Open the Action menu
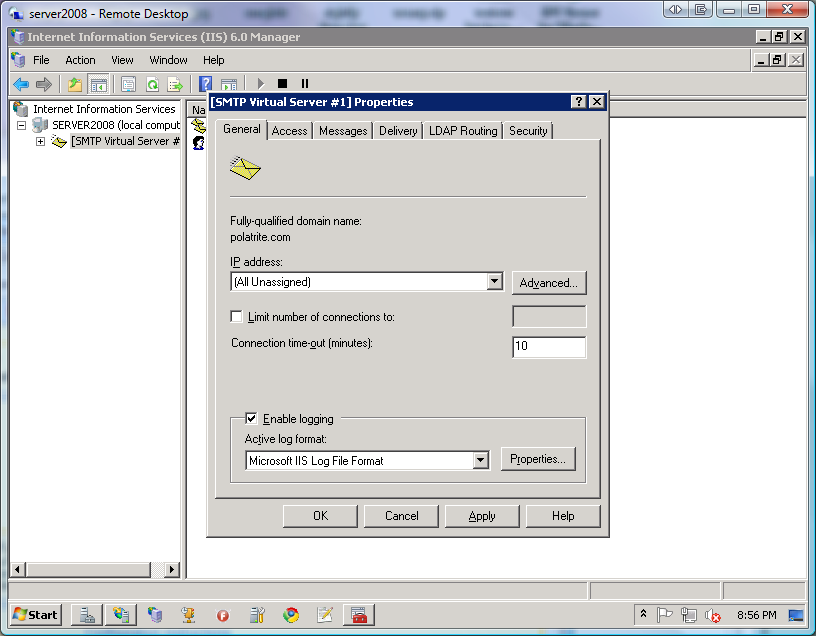816x636 pixels. 80,60
